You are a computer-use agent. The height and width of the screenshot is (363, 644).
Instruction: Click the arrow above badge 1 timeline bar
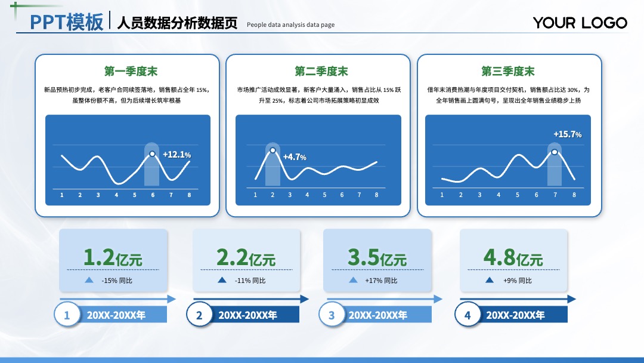pos(118,299)
